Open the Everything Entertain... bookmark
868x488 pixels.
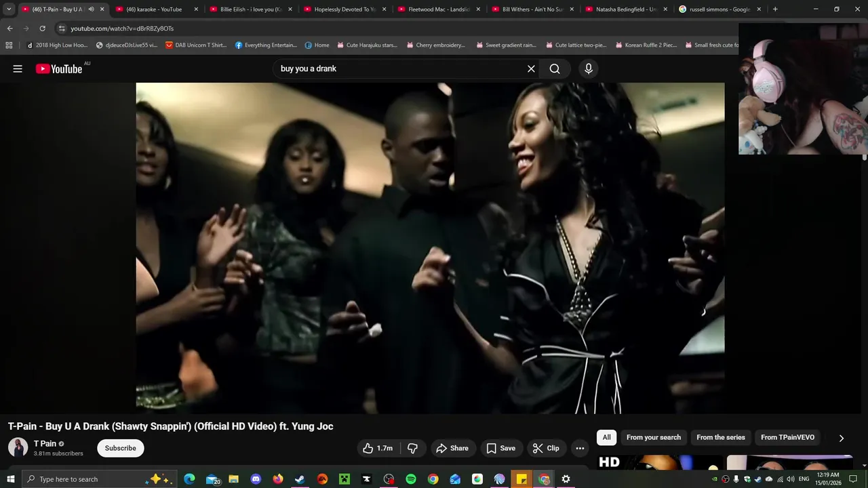click(x=266, y=45)
